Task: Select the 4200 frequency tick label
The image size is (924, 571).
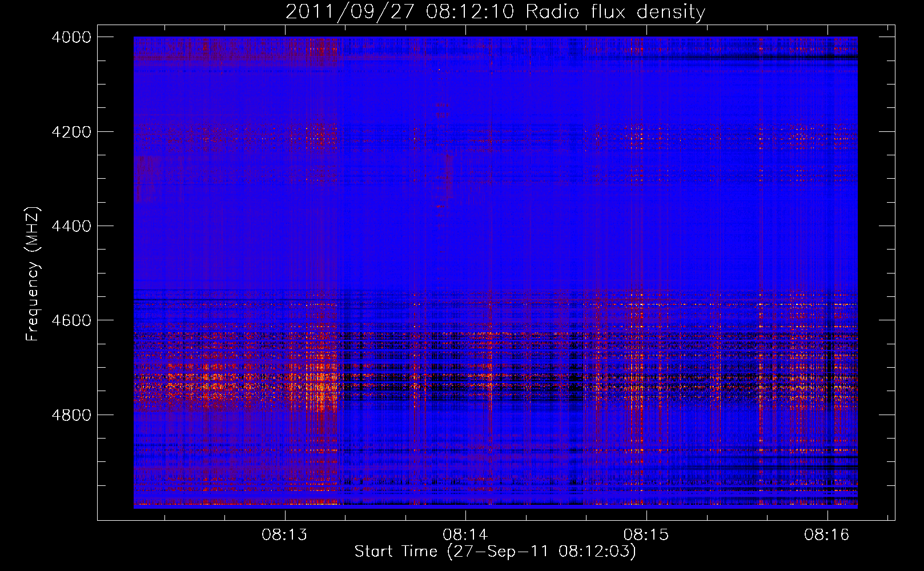Action: [x=71, y=131]
